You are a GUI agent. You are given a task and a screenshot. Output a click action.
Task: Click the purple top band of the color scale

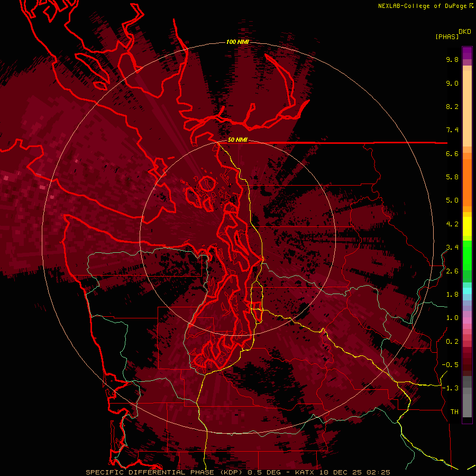point(467,53)
